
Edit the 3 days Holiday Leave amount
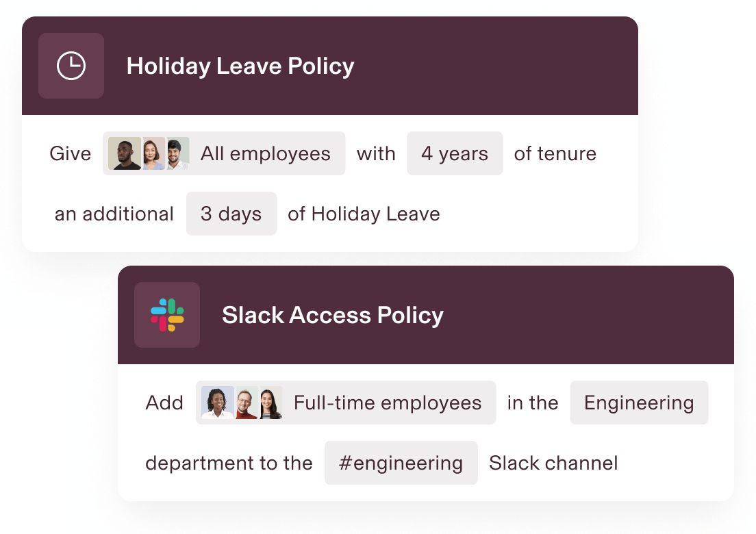(231, 214)
